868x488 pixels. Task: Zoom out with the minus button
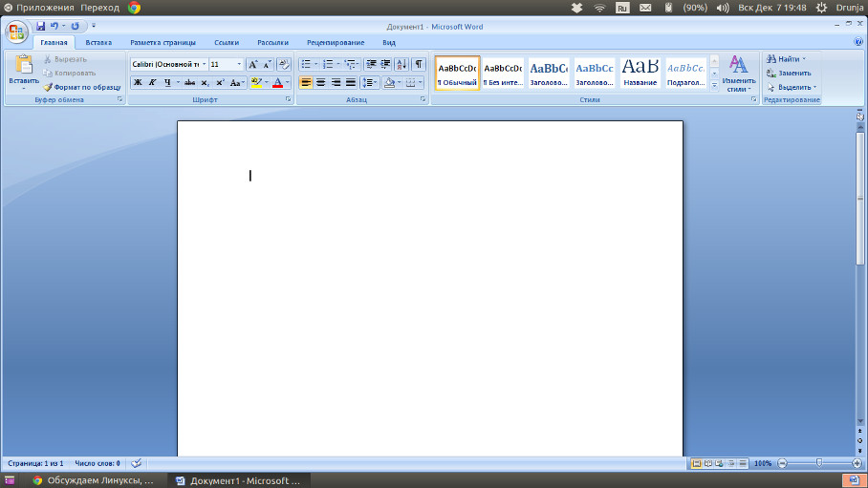tap(782, 463)
